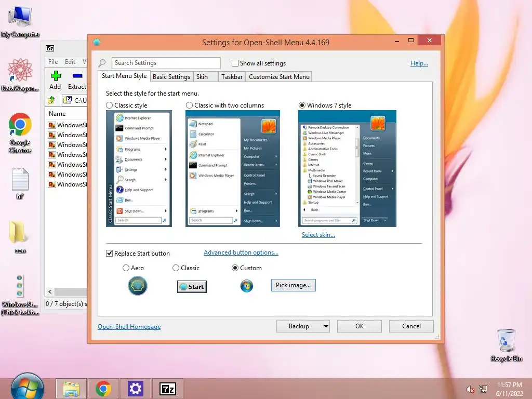532x399 pixels.
Task: Open Chrome from the taskbar
Action: click(x=103, y=389)
